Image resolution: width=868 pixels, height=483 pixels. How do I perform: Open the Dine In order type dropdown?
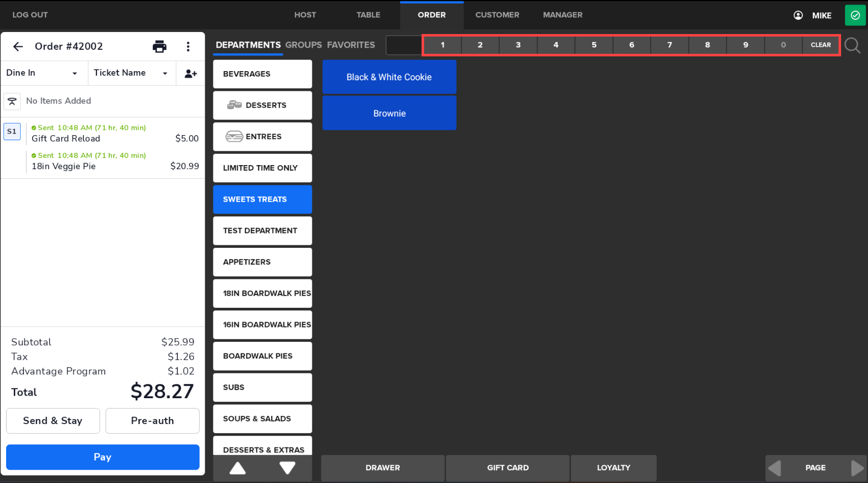click(x=43, y=73)
